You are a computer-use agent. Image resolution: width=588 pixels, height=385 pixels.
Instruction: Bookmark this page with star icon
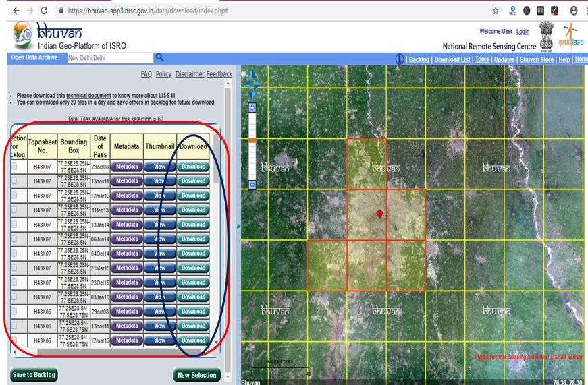[496, 11]
